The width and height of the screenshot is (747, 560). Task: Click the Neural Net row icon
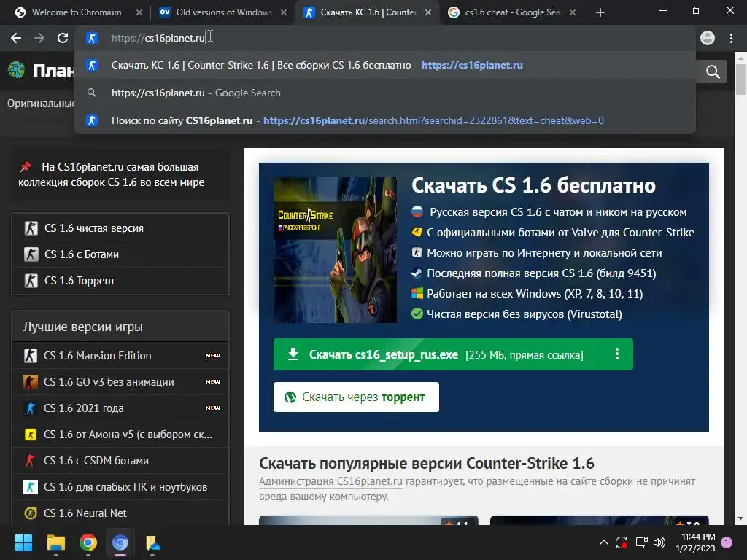pos(31,513)
